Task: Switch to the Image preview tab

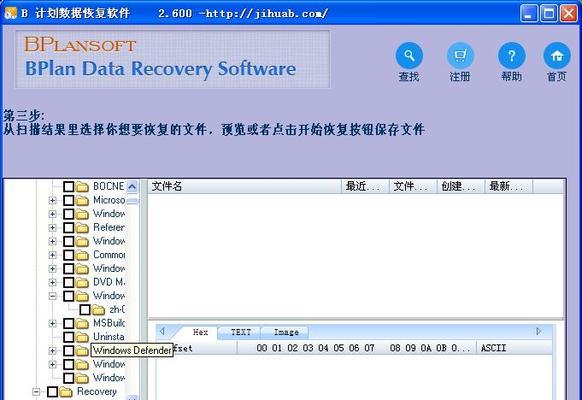Action: click(286, 332)
